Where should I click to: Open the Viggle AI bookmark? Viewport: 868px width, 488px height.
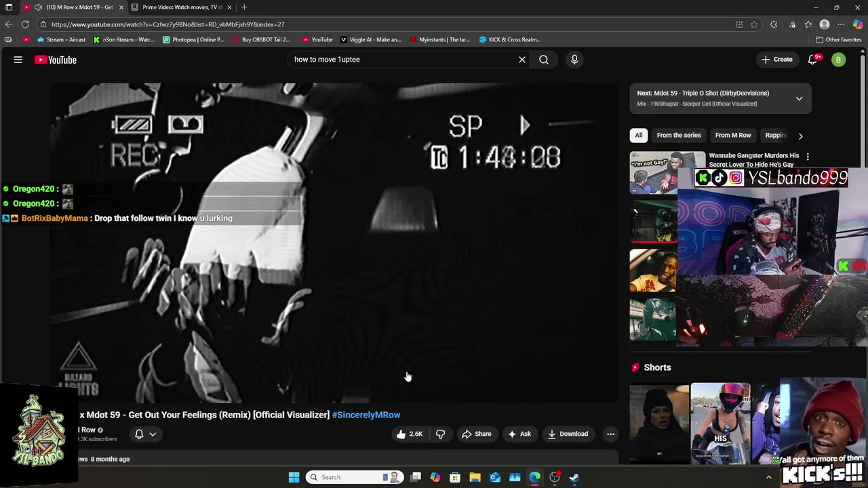point(371,39)
